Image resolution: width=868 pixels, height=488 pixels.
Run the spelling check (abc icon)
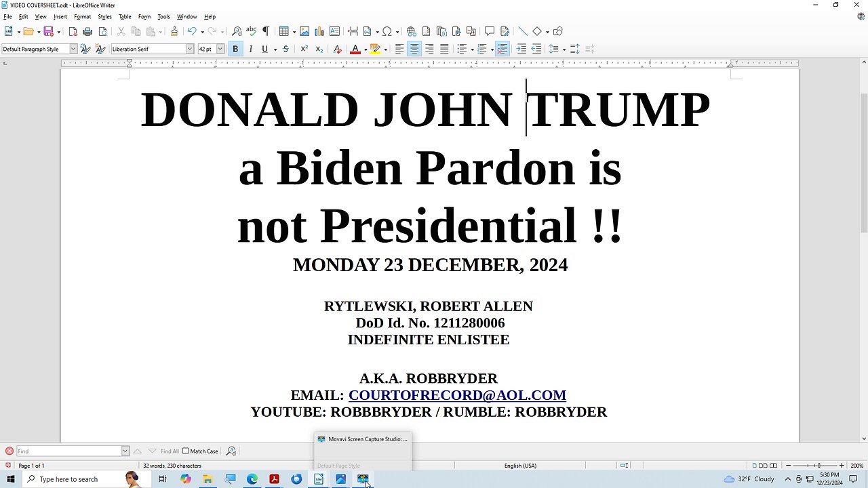pyautogui.click(x=251, y=31)
